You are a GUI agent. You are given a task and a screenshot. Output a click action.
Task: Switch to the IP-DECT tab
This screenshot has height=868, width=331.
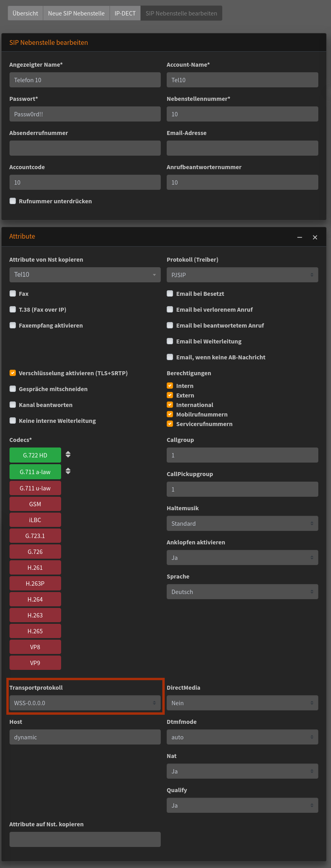point(125,13)
